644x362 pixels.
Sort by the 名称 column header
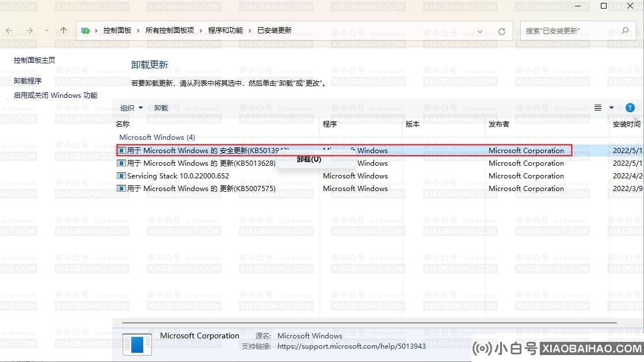point(123,124)
